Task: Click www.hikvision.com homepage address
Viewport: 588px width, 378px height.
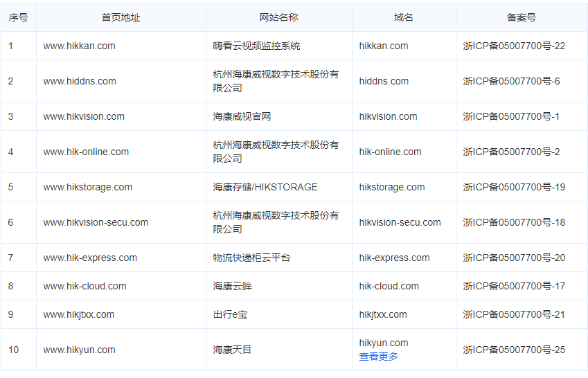Action: click(x=84, y=116)
